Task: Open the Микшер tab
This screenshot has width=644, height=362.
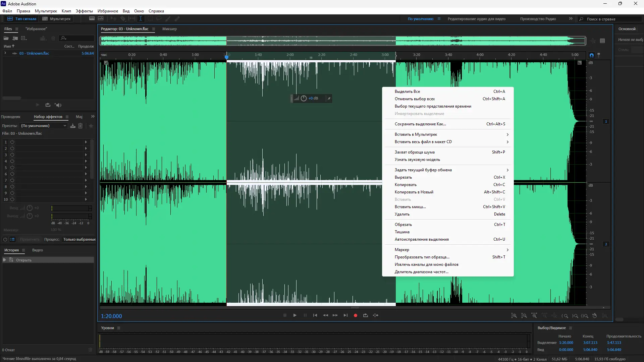Action: tap(169, 29)
